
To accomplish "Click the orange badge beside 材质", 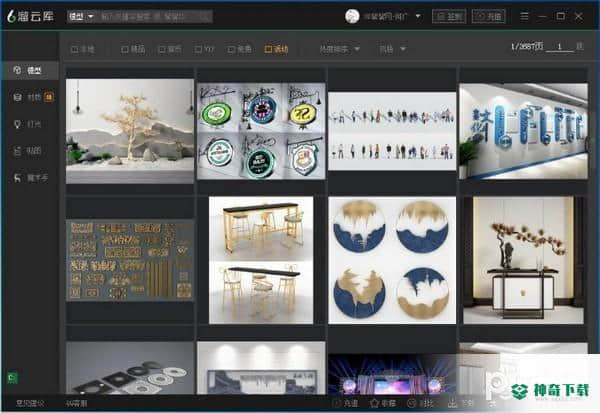I will click(49, 97).
